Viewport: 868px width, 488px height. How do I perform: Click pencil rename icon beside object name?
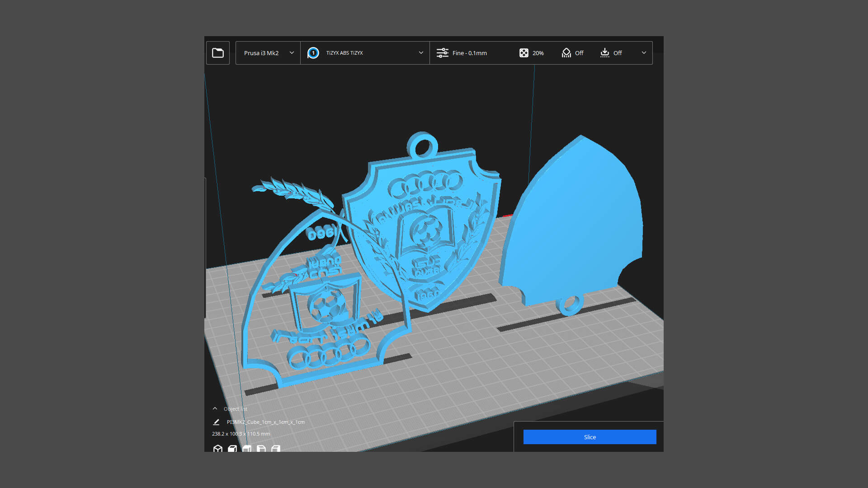pyautogui.click(x=216, y=422)
